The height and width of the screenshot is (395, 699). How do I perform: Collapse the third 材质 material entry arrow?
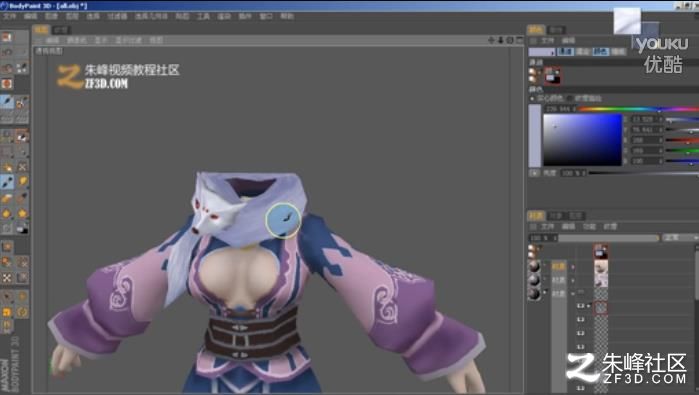tap(573, 294)
